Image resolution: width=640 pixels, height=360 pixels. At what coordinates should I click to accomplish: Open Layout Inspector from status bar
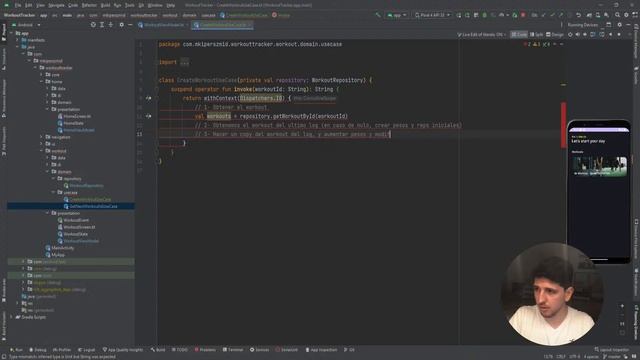pyautogui.click(x=611, y=350)
